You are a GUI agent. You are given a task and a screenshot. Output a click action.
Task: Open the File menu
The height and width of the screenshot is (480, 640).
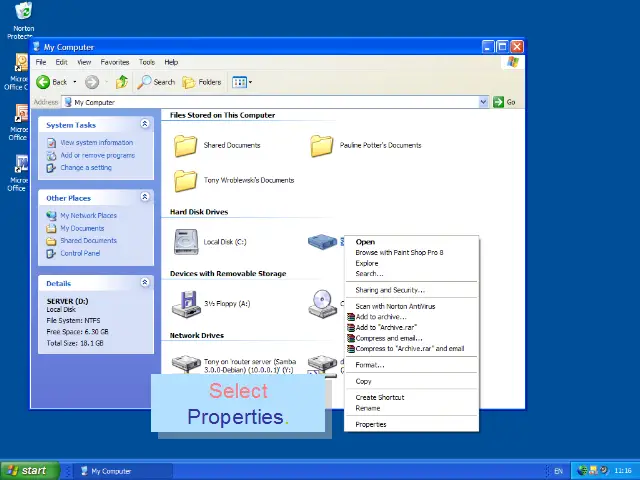click(41, 62)
